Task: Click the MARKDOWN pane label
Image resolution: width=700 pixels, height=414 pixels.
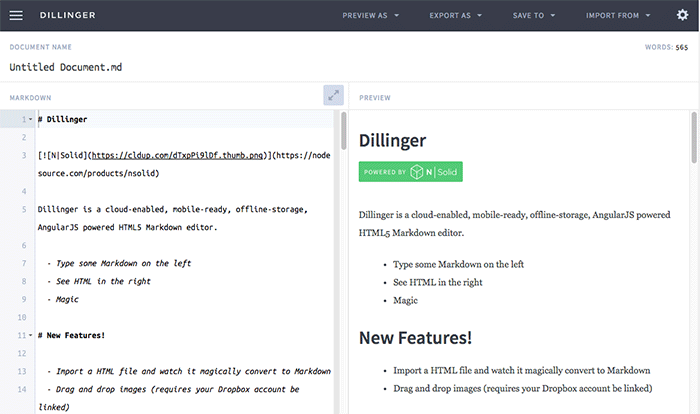Action: coord(30,98)
